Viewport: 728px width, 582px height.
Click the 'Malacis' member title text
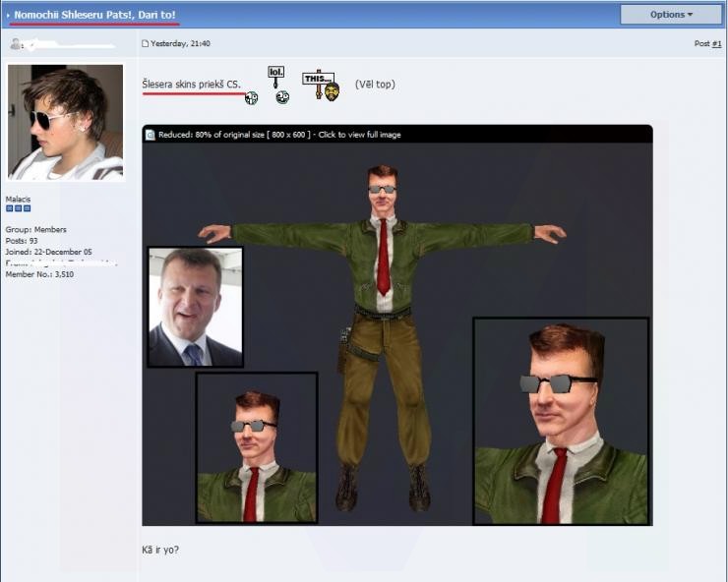click(18, 199)
